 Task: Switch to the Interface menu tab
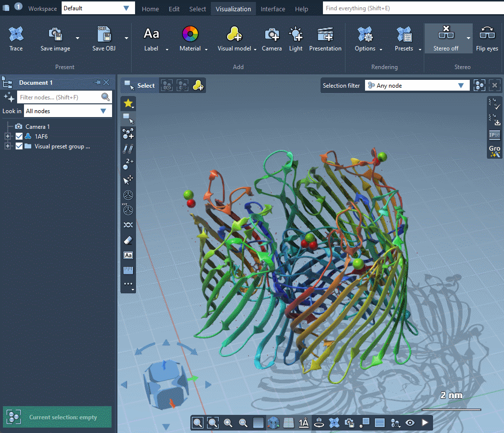pyautogui.click(x=273, y=9)
